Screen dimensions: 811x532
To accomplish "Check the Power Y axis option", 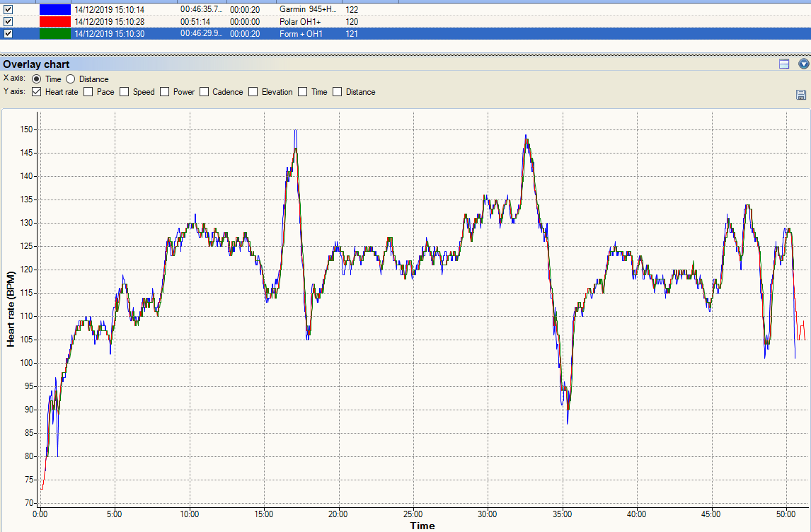I will [165, 92].
